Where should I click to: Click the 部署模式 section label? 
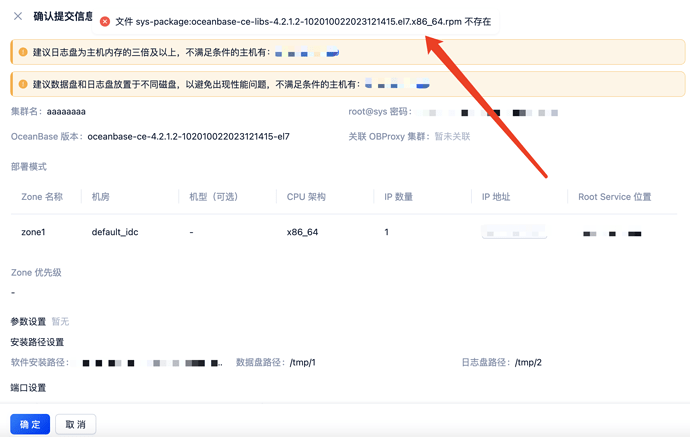(29, 167)
